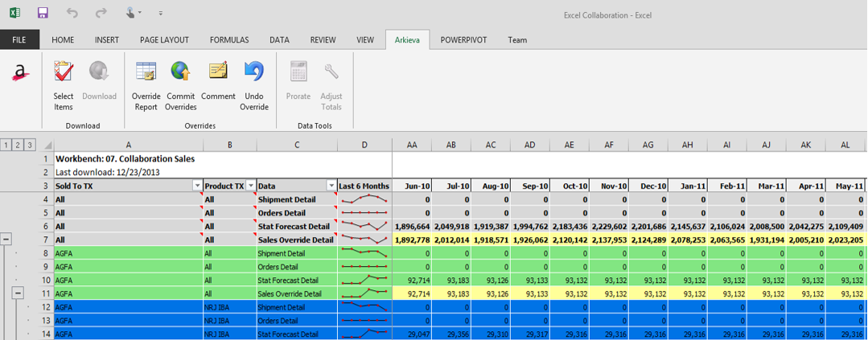Select yellow cell 93,183 in row 11

(x=451, y=293)
